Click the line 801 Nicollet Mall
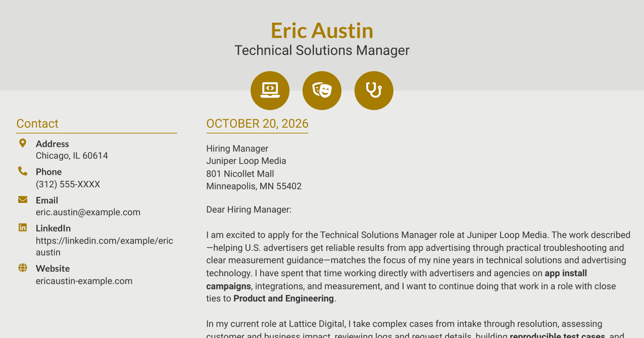The image size is (644, 338). pyautogui.click(x=240, y=174)
